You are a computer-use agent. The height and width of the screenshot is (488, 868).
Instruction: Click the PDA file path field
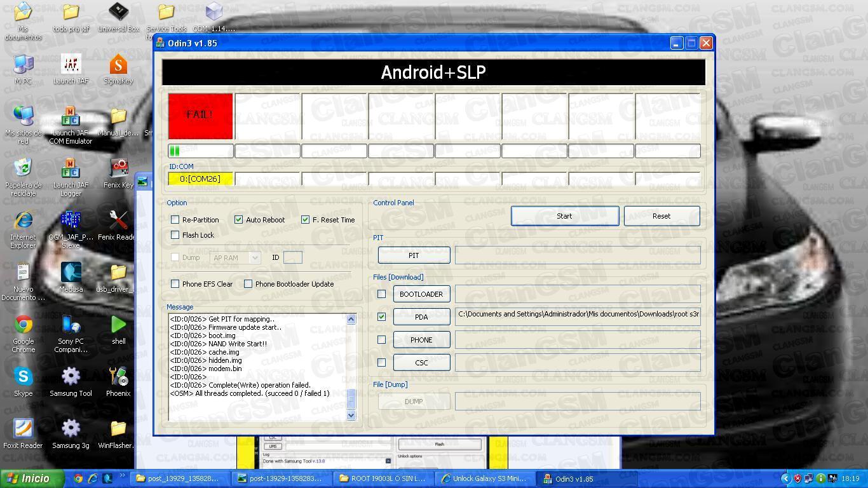click(578, 316)
